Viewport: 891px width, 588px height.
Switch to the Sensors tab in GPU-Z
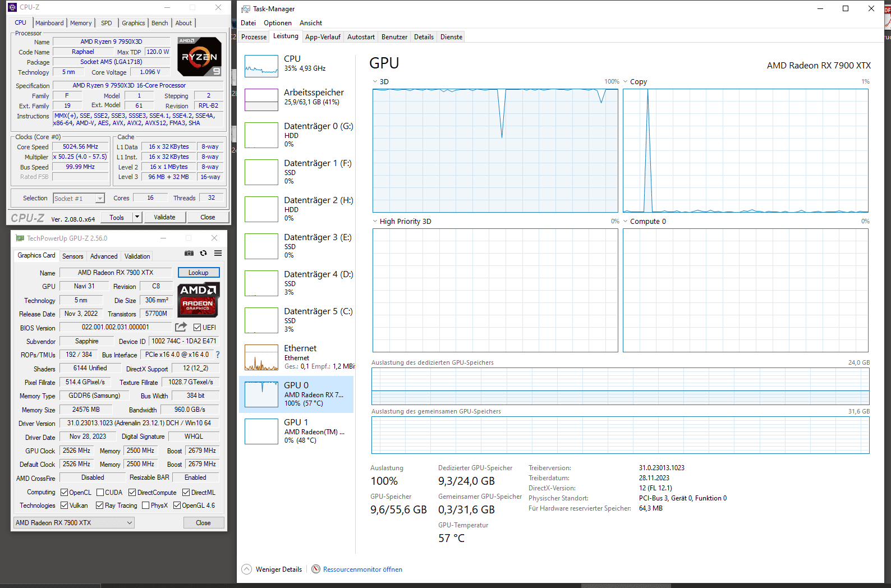point(73,256)
